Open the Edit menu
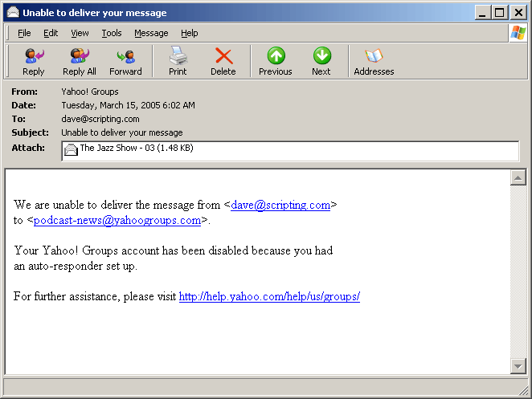The height and width of the screenshot is (399, 532). (51, 33)
